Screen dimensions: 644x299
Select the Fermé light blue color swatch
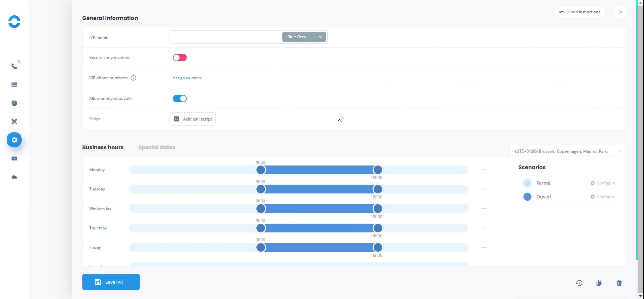(x=527, y=183)
